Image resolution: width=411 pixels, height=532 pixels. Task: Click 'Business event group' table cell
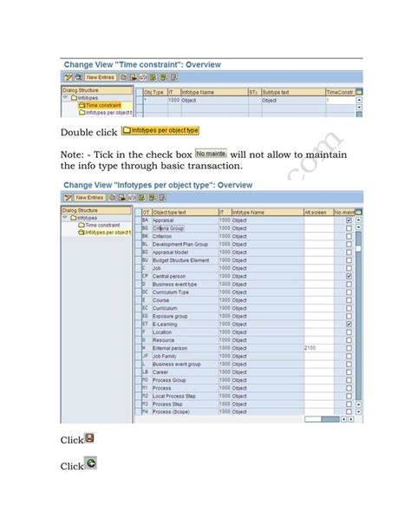tap(185, 364)
